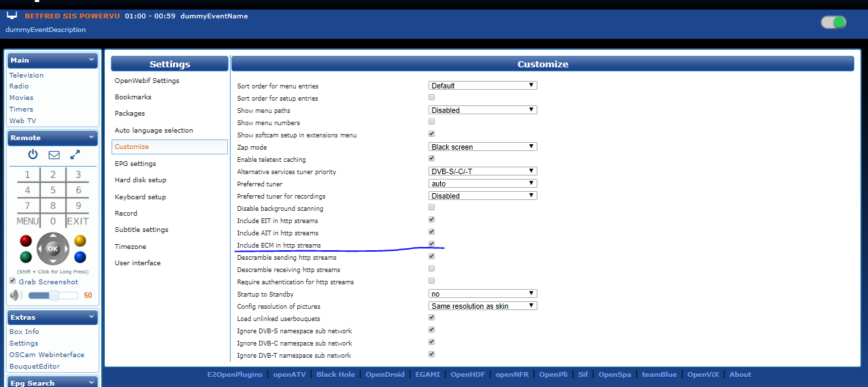
Task: Click the EXIT key on remote
Action: [x=78, y=221]
